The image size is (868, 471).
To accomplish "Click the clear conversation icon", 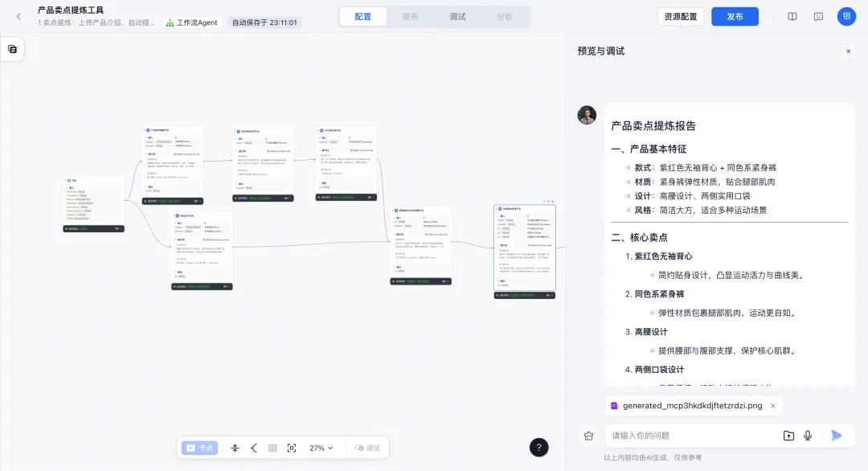I will click(x=588, y=436).
